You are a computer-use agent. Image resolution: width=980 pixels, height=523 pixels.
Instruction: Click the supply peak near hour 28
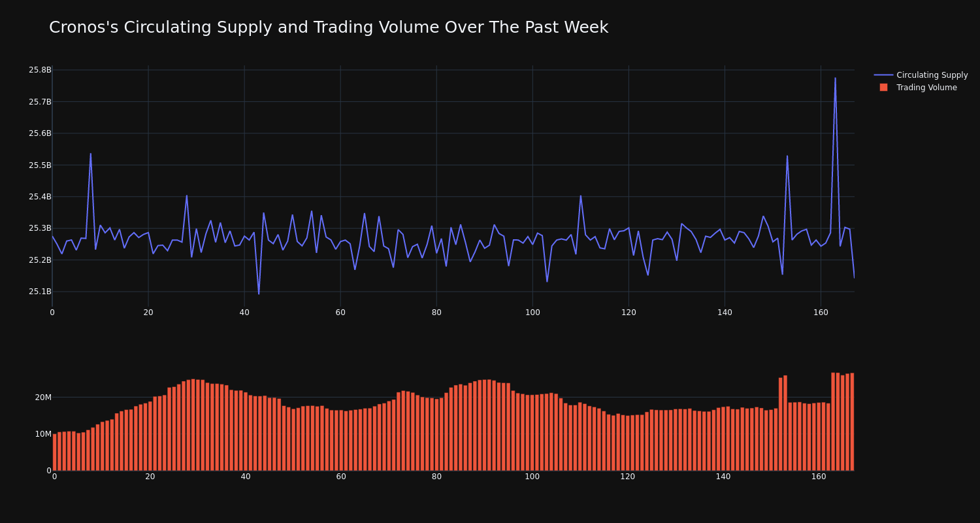[187, 195]
